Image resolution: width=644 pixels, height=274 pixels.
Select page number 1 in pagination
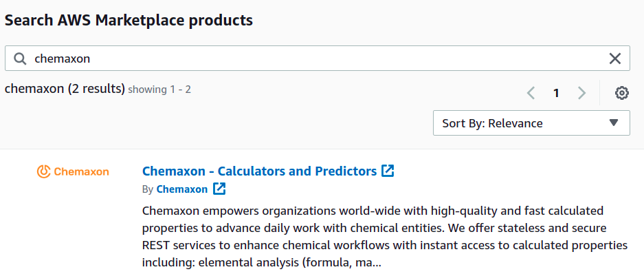(x=556, y=93)
